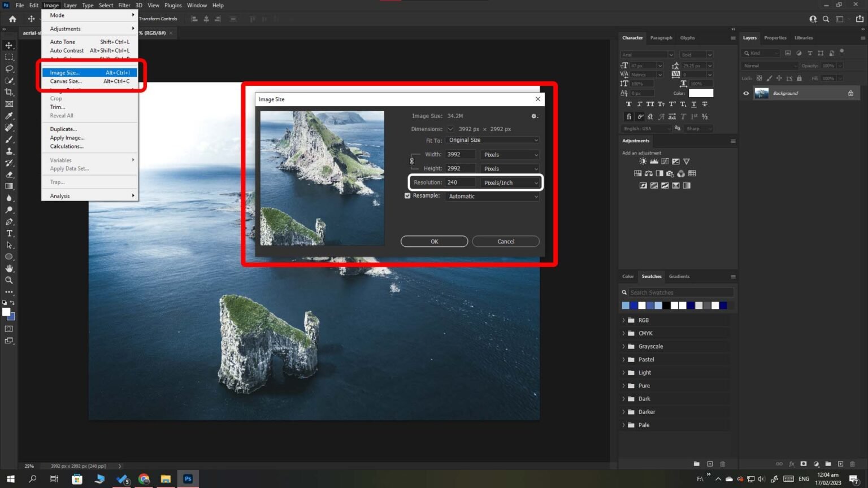This screenshot has height=488, width=868.
Task: Select the Zoom tool
Action: [8, 280]
